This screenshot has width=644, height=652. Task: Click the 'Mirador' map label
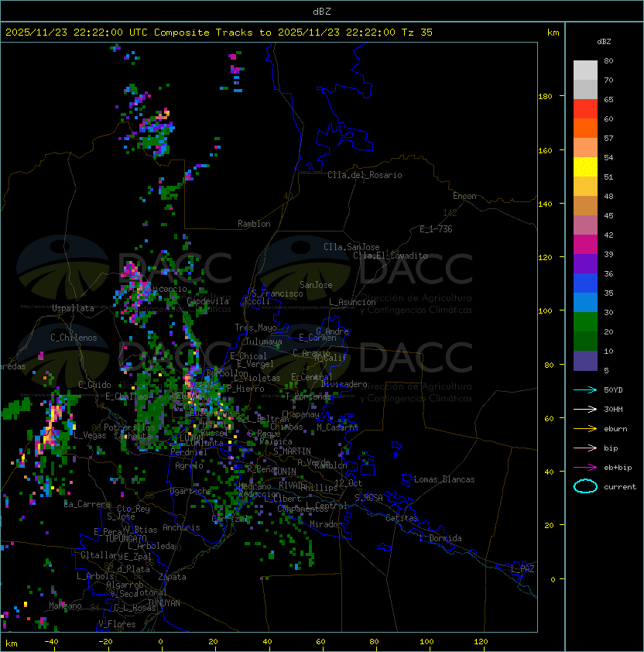(327, 524)
